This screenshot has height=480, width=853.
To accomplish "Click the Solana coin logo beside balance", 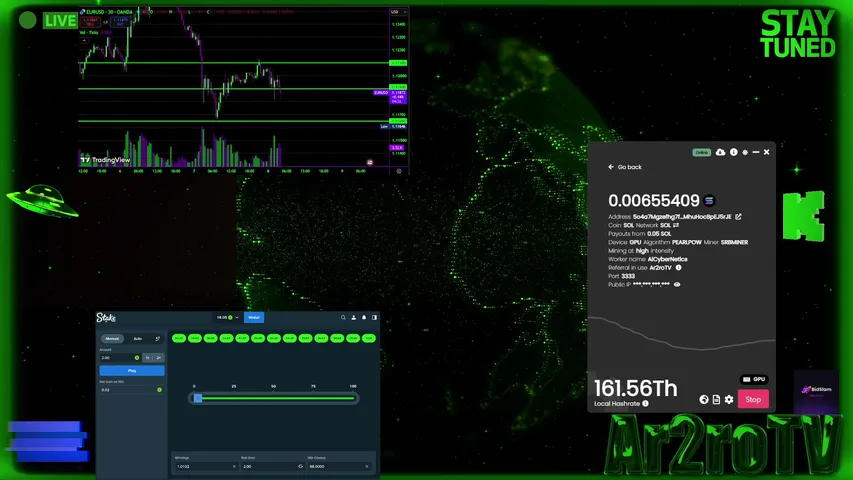I will pyautogui.click(x=709, y=201).
